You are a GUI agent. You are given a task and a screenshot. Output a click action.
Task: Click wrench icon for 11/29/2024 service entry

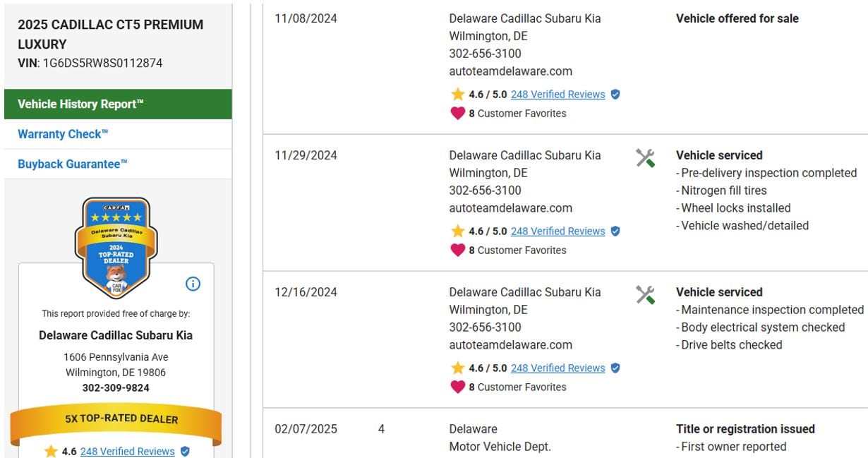coord(645,158)
